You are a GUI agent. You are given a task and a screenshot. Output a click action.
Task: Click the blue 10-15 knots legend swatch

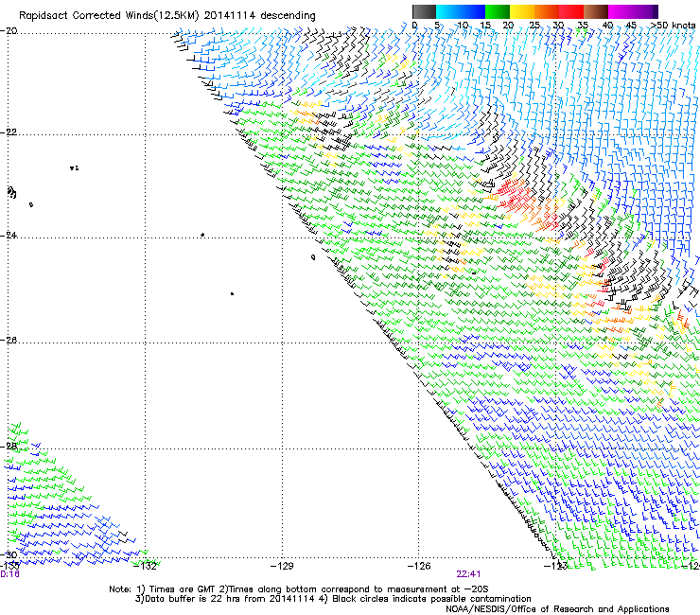click(x=473, y=11)
